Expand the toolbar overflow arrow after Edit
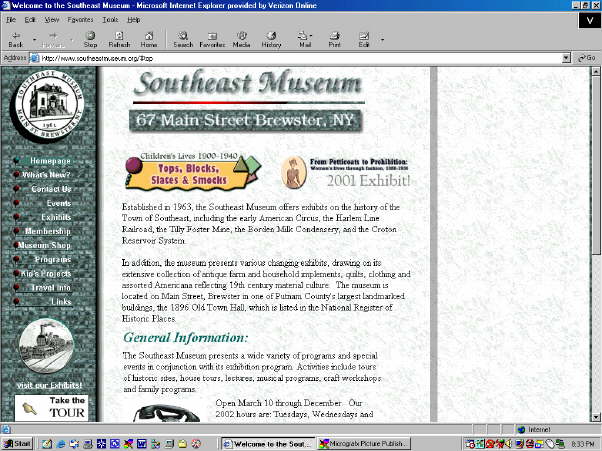Viewport: 602px width, 451px height. click(382, 39)
